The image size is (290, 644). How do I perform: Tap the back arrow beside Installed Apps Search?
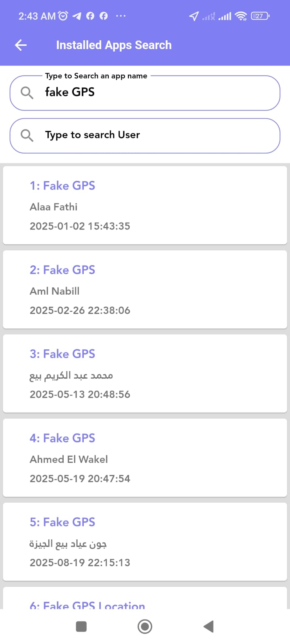coord(20,45)
